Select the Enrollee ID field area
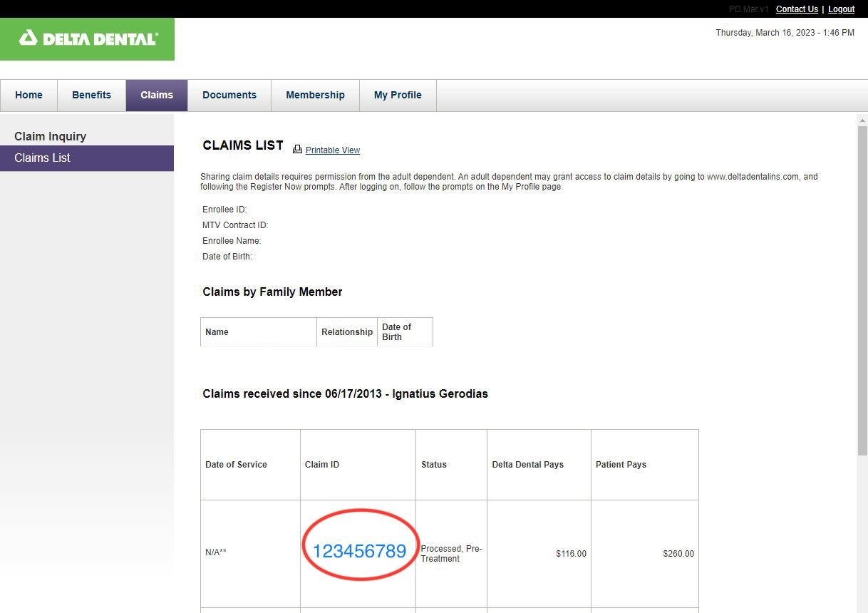Viewport: 868px width, 613px height. tap(224, 209)
